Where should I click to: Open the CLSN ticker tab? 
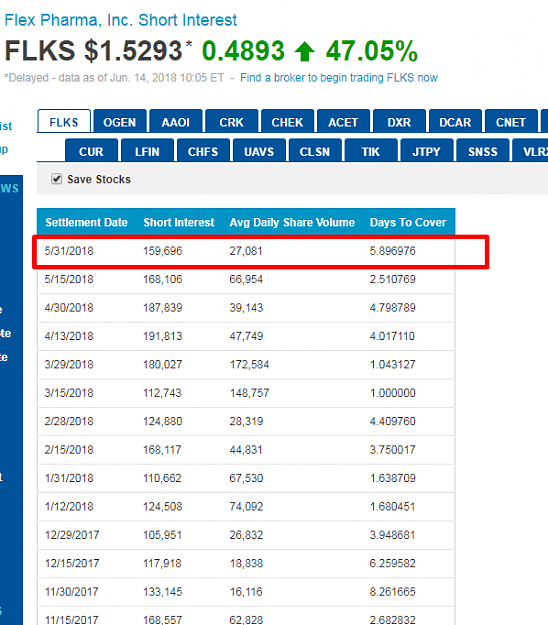pyautogui.click(x=315, y=150)
